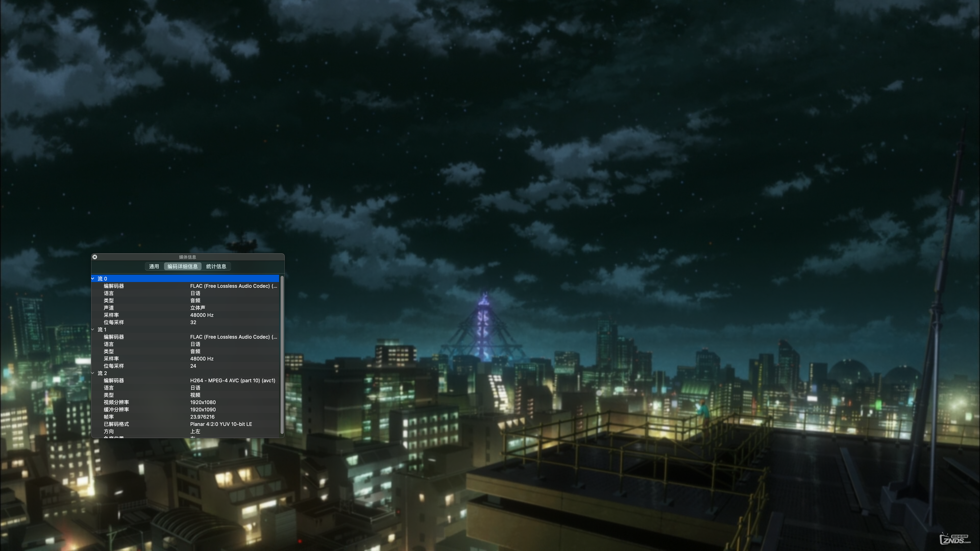Select the 已解码格式 row label
The height and width of the screenshot is (551, 980).
click(116, 424)
